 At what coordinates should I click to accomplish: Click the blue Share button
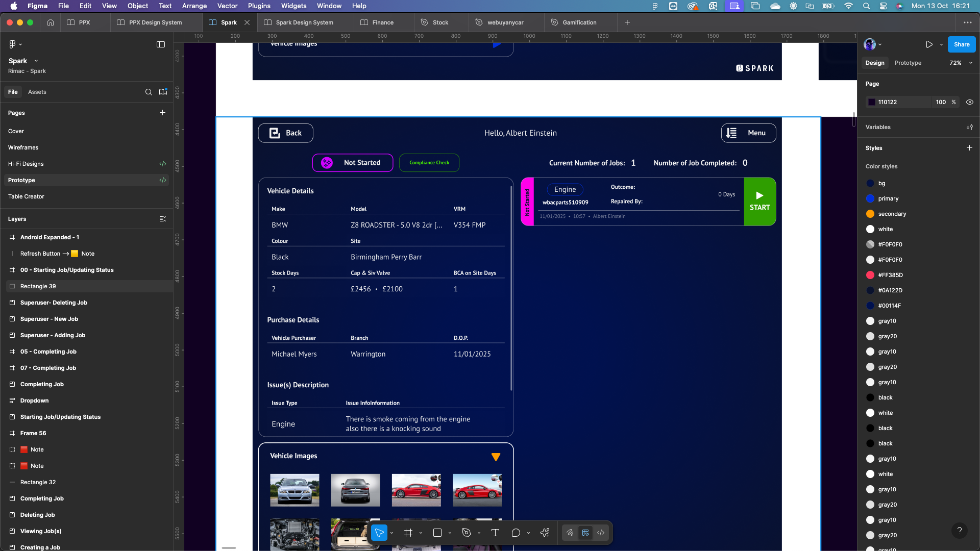[x=961, y=44]
